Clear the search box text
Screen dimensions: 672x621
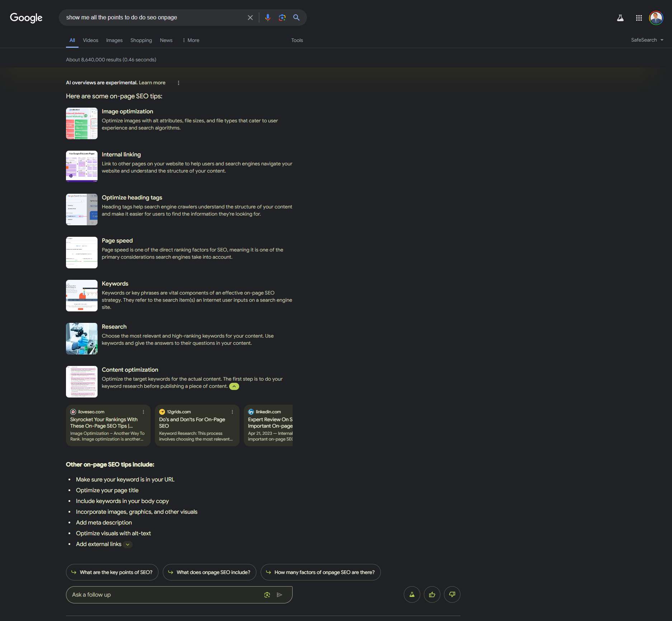click(250, 18)
